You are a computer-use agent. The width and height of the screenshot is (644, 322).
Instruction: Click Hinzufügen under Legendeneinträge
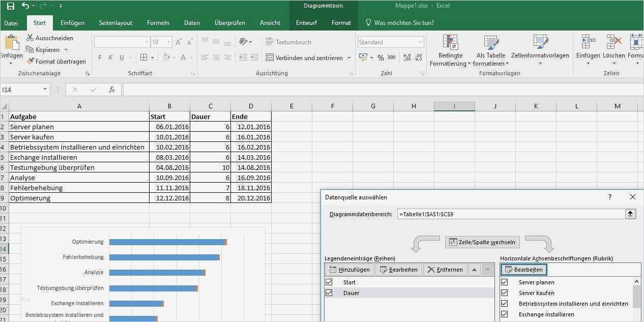349,269
